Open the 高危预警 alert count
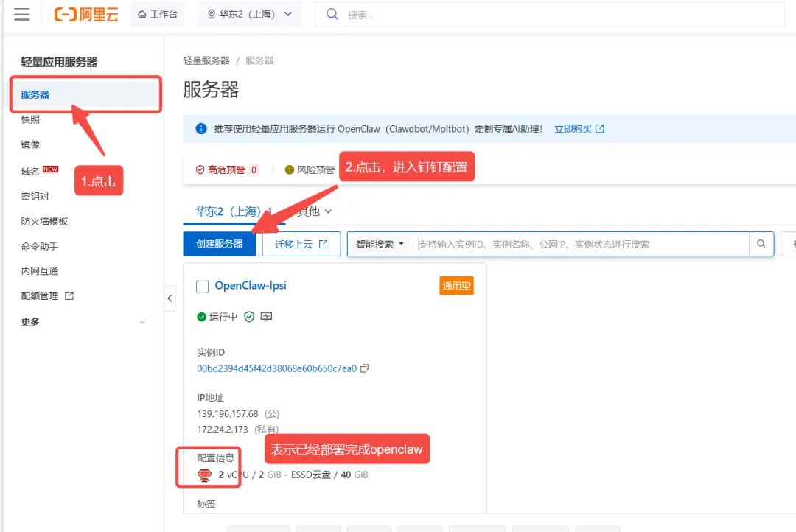The image size is (796, 532). [x=227, y=169]
